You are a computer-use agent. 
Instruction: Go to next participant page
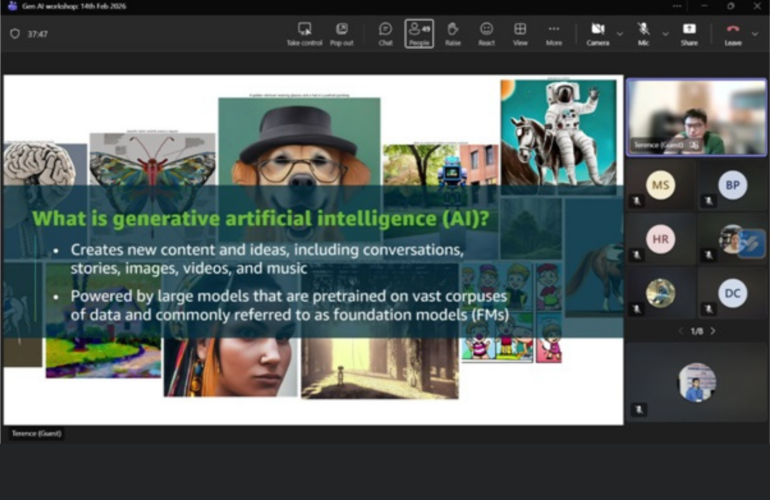click(713, 331)
